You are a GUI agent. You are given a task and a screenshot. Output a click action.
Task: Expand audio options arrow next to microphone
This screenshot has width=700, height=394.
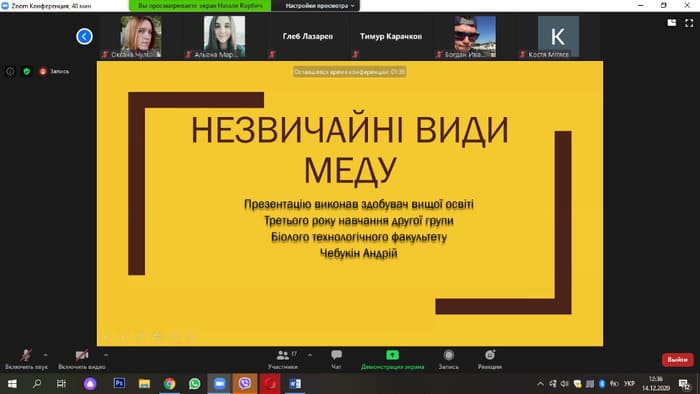[46, 355]
